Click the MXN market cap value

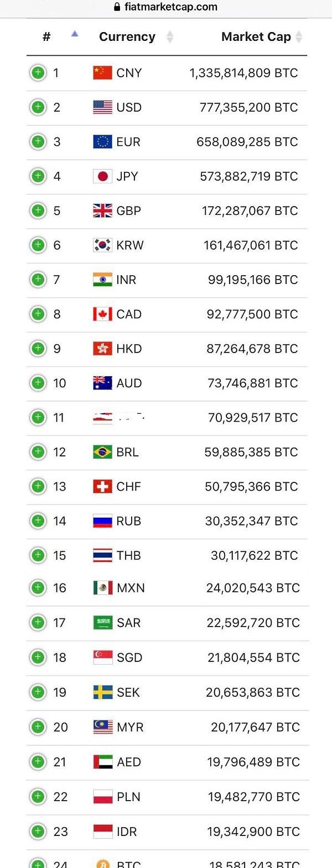tap(253, 588)
